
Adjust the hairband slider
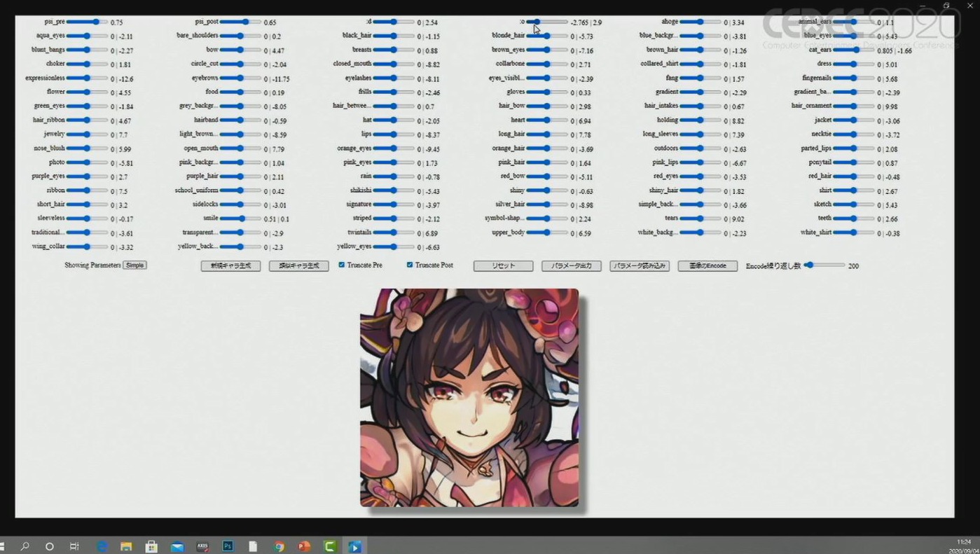(x=240, y=120)
